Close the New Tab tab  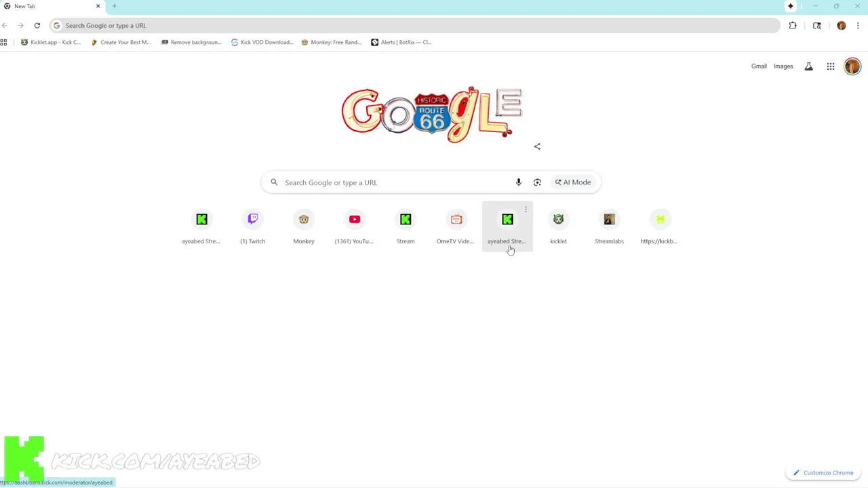pyautogui.click(x=98, y=6)
